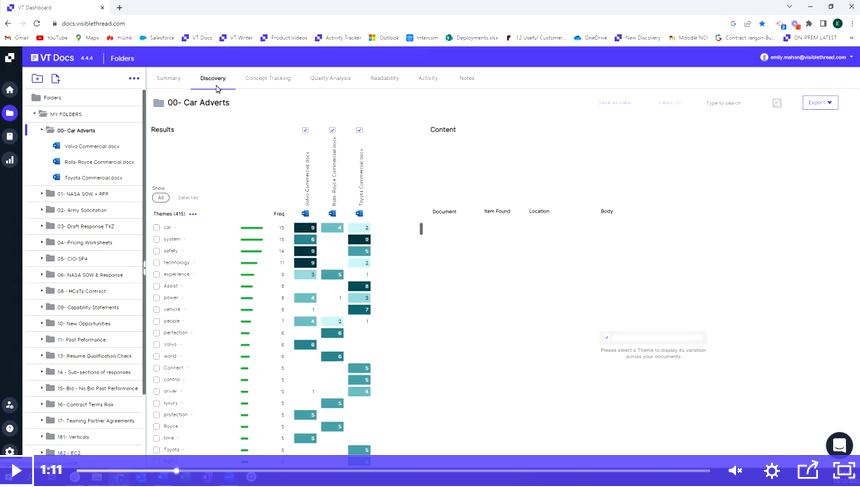The image size is (860, 487).
Task: Switch to the Summary tab
Action: pyautogui.click(x=168, y=78)
